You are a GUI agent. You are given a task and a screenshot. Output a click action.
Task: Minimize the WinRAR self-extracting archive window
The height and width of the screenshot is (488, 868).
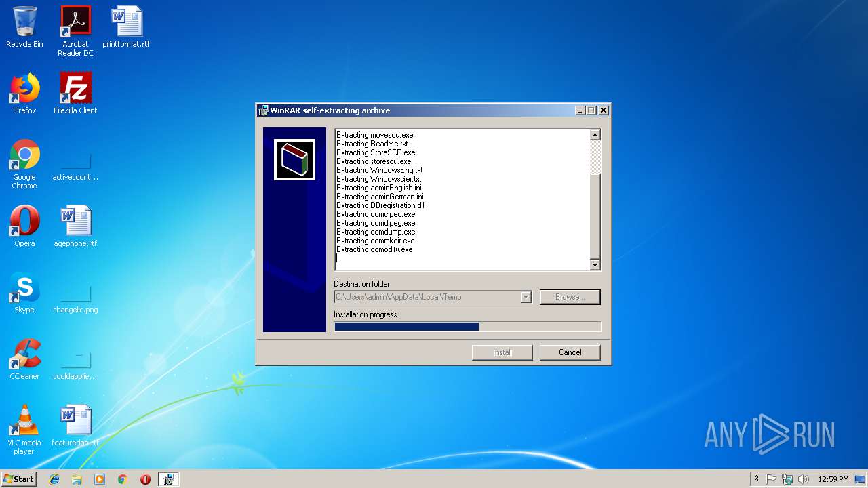point(580,110)
